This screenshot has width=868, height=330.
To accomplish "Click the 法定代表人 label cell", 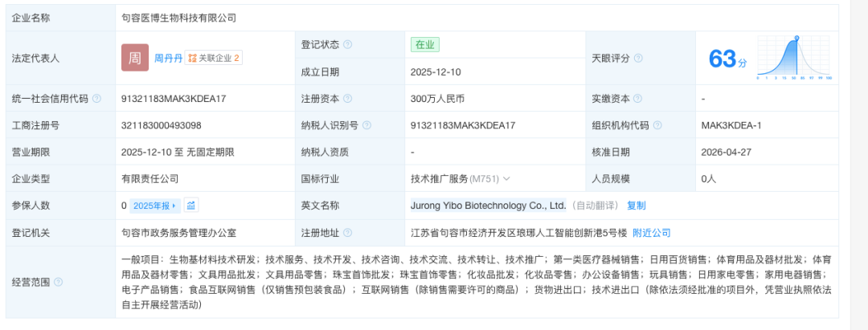I will click(61, 58).
